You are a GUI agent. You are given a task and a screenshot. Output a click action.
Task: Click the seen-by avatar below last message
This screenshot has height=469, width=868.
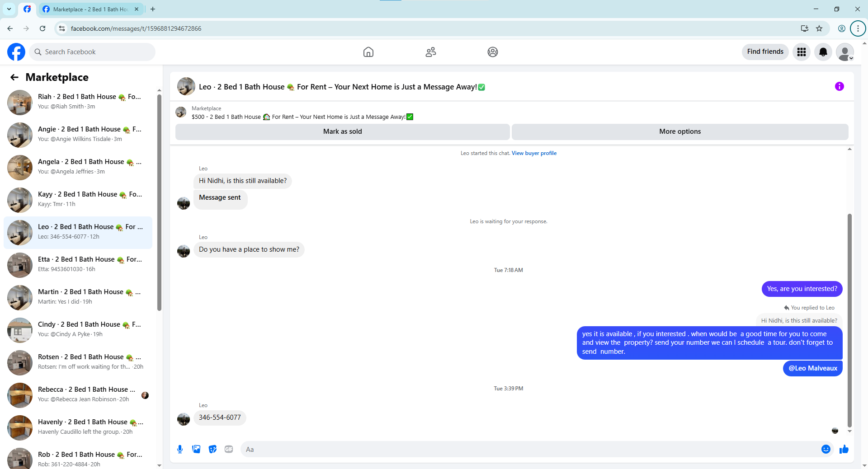835,431
